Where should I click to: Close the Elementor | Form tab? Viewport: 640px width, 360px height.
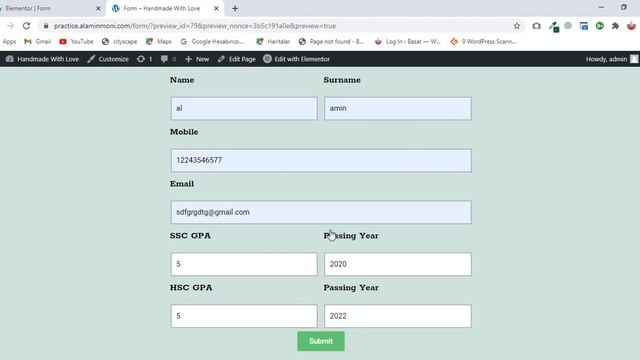98,8
